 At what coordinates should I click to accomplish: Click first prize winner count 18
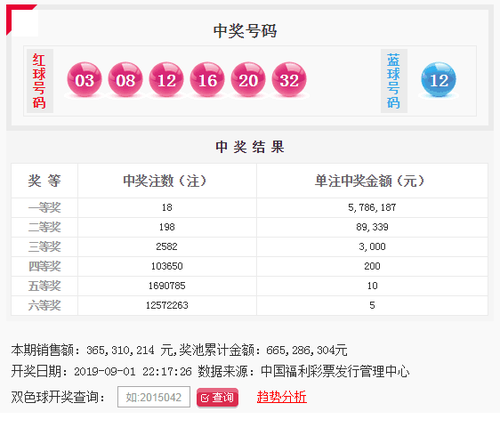[x=167, y=208]
